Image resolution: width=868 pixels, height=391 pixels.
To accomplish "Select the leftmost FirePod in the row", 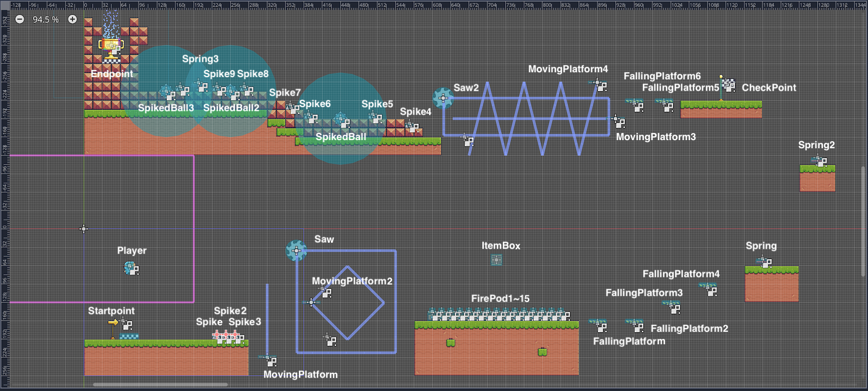I will [433, 314].
